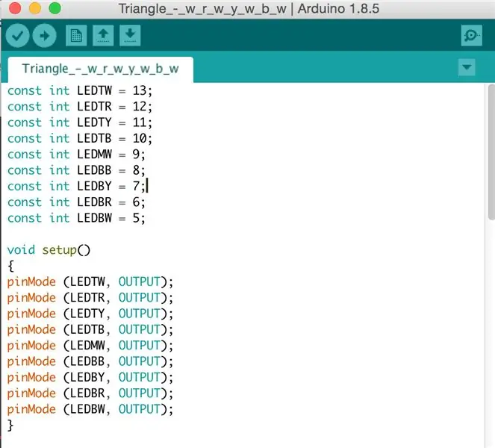Click 'pinMode (LEDBY, OUTPUT);' line
495x448 pixels.
coord(90,378)
